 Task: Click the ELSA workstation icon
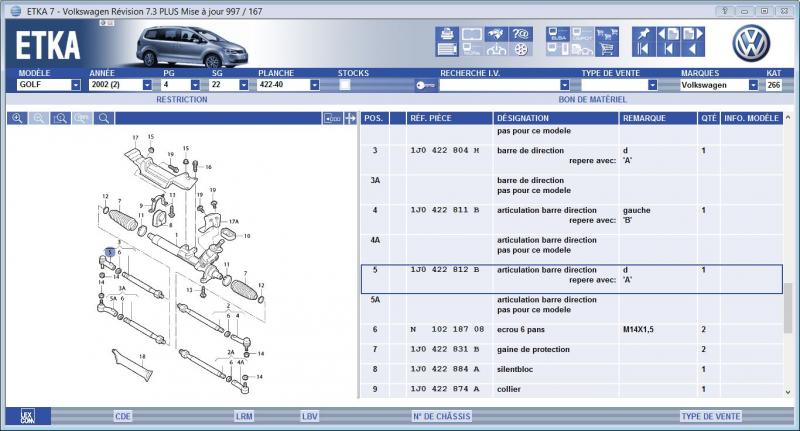click(x=558, y=34)
